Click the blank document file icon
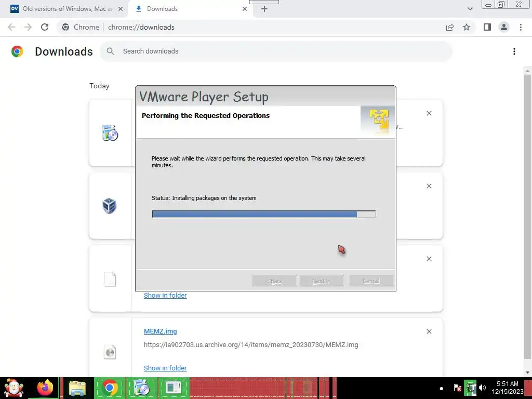Viewport: 532px width, 399px height. coord(110,279)
